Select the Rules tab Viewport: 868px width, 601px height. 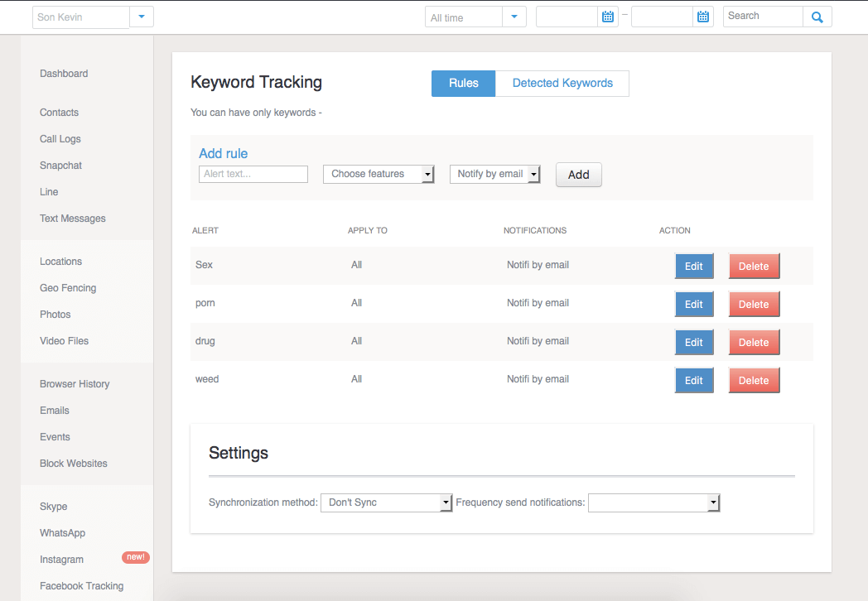463,83
